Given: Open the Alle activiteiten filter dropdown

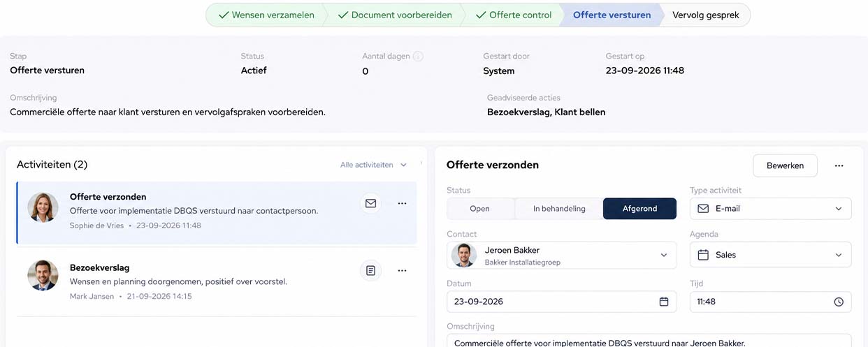Looking at the screenshot, I should (x=373, y=165).
